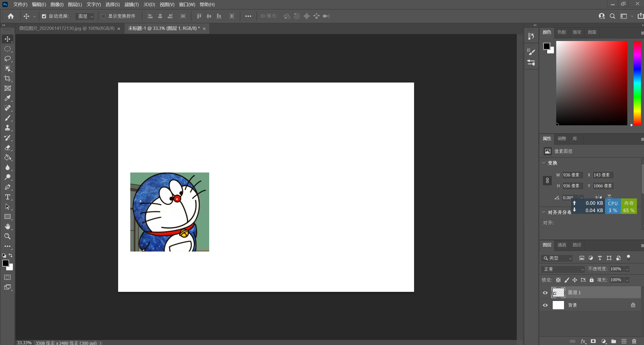Screen dimensions: 644x345
Task: Click the W width input field
Action: click(x=572, y=175)
